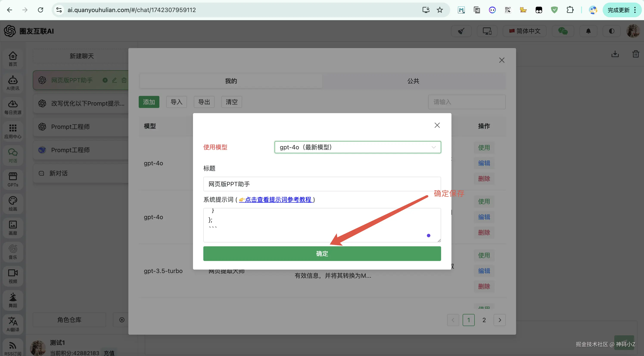This screenshot has height=356, width=644.
Task: Go to next page arrow in pagination
Action: point(499,320)
